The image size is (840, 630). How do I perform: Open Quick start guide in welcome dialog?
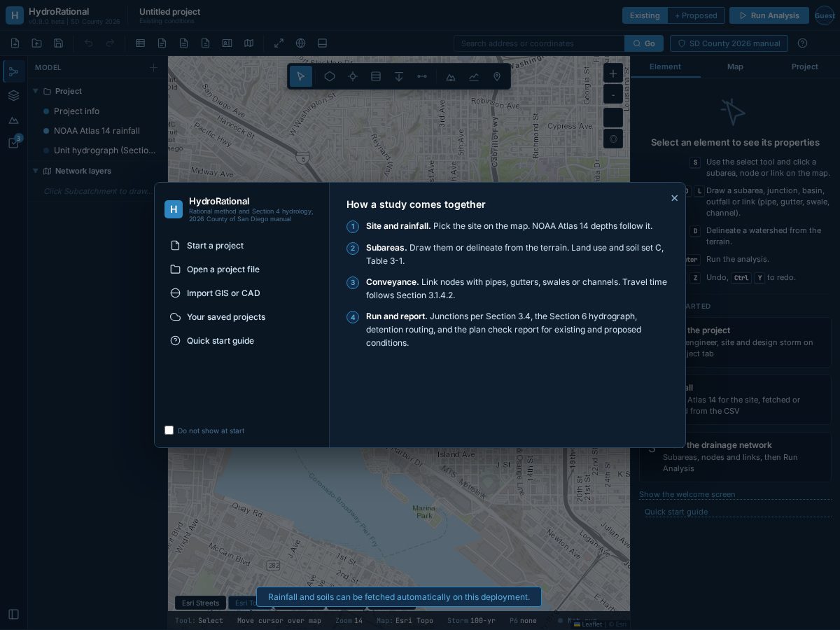[241, 341]
